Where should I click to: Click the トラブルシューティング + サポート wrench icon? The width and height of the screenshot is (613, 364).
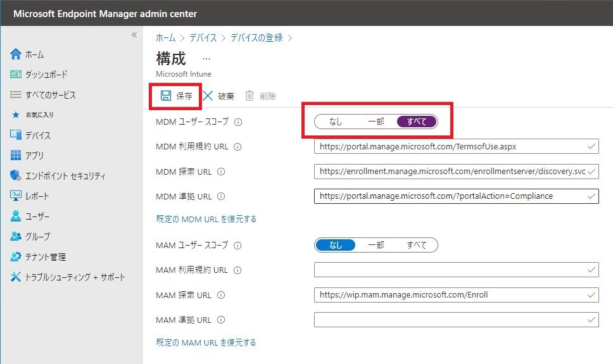[x=16, y=277]
